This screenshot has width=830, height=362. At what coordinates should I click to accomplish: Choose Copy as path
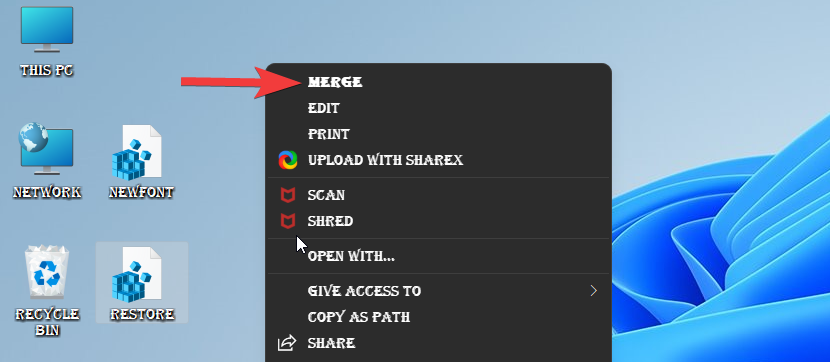tap(359, 317)
